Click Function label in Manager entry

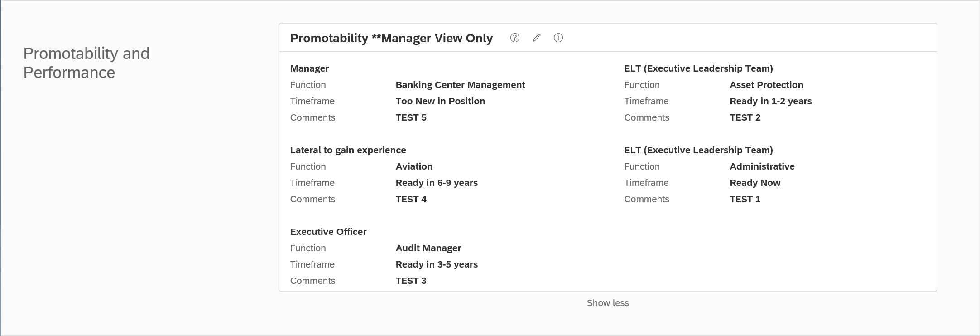click(308, 85)
